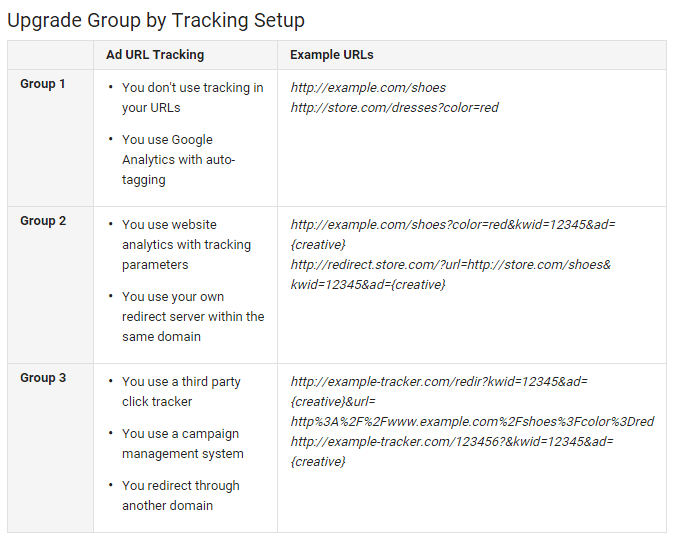The image size is (675, 536).
Task: Click the http://example.com/shoes example URL in Group 1
Action: click(x=368, y=88)
